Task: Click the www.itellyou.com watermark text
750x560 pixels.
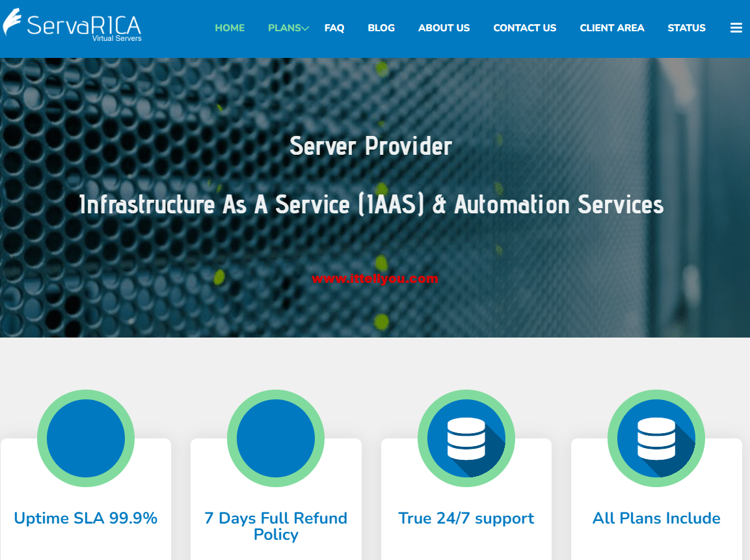Action: click(375, 278)
